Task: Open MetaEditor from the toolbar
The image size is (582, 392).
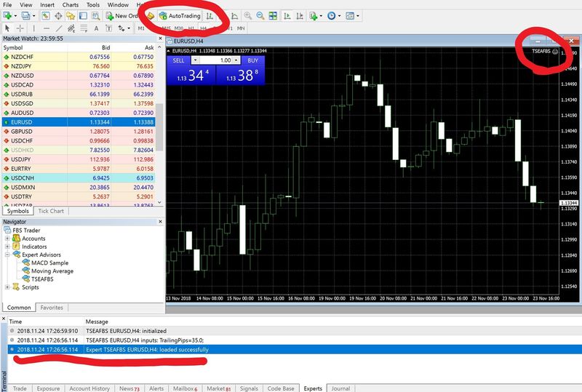Action: (x=150, y=15)
